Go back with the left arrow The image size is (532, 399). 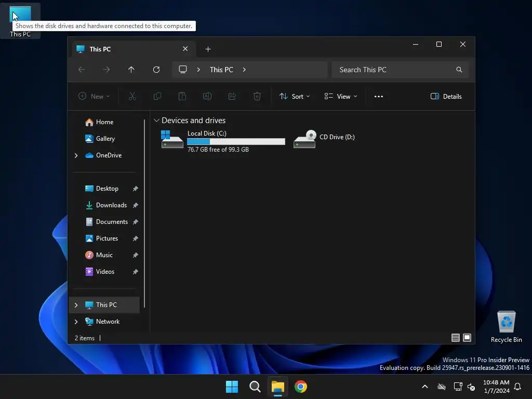tap(82, 70)
